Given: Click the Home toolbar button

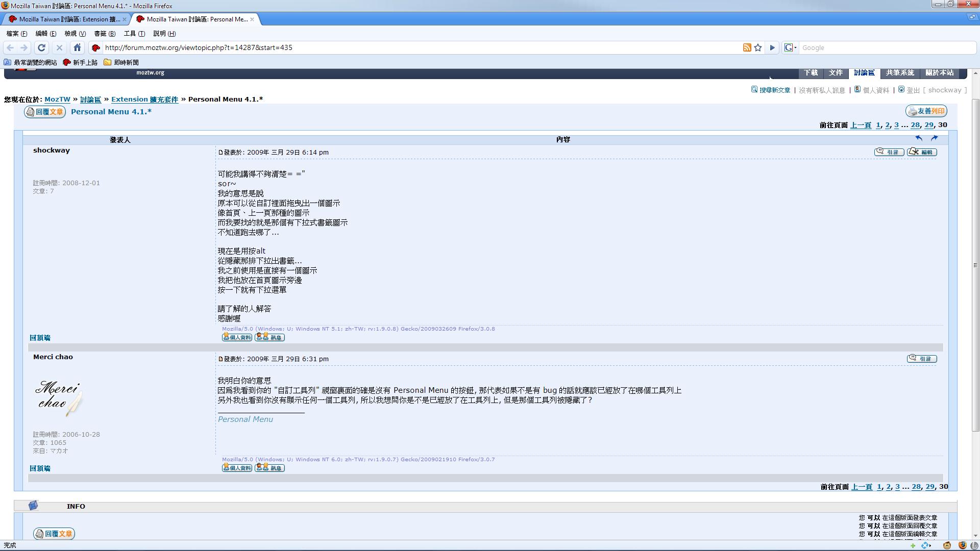Looking at the screenshot, I should (77, 47).
